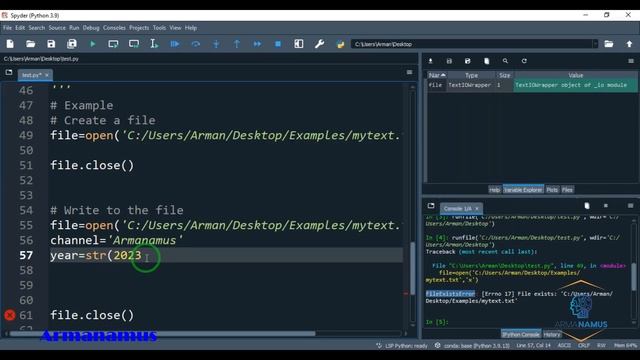The width and height of the screenshot is (640, 360).
Task: Switch to the History tab
Action: pos(552,334)
